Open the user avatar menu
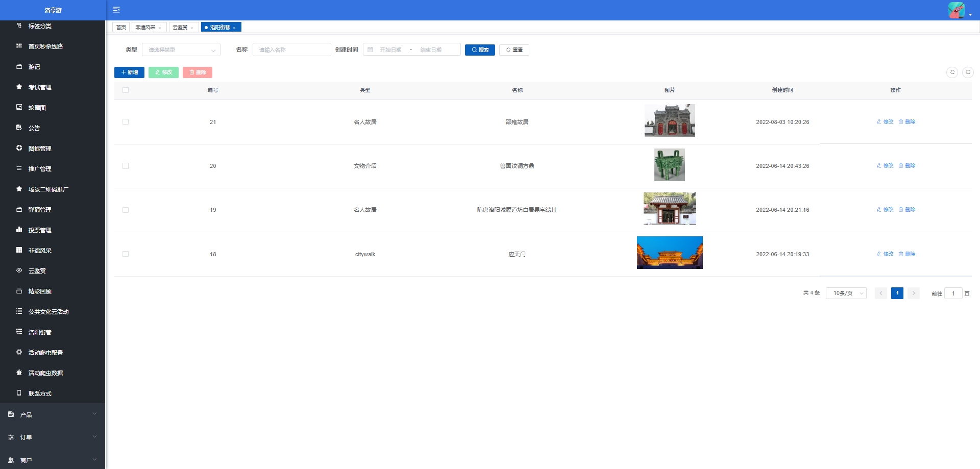 coord(958,10)
